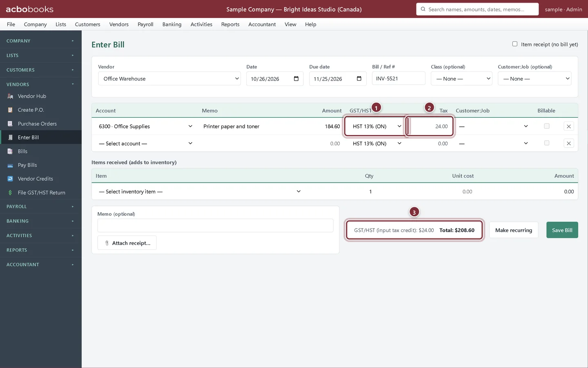Open Purchase Orders icon in sidebar
The height and width of the screenshot is (368, 588).
[x=10, y=124]
